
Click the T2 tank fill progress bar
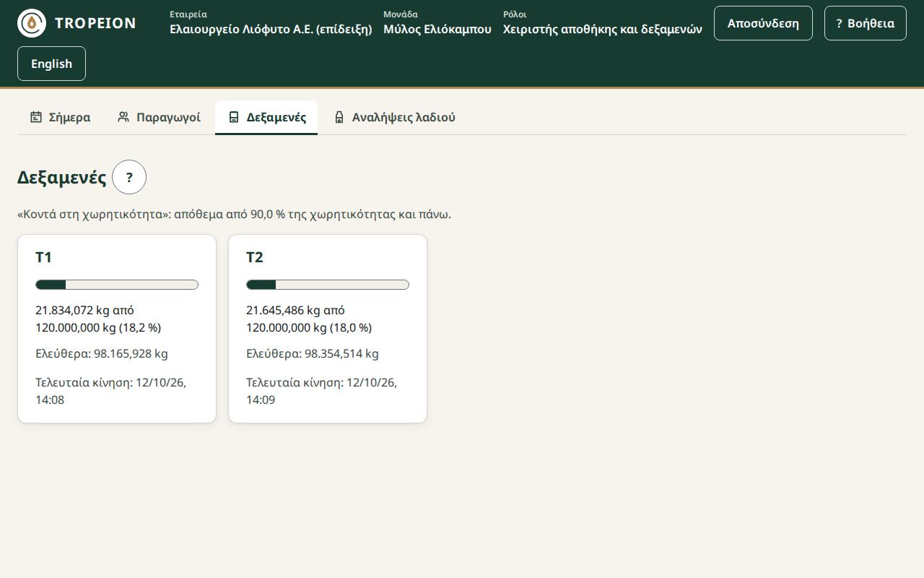[x=328, y=285]
